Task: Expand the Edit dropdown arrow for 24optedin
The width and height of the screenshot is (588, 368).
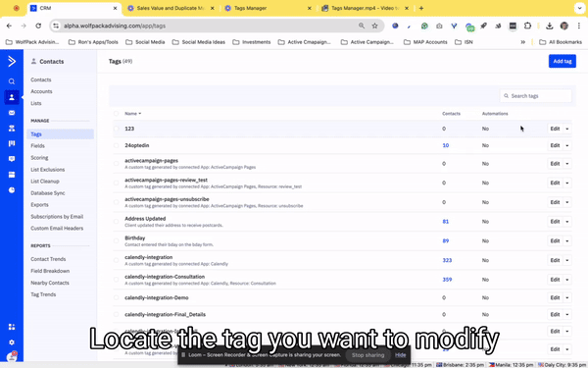Action: 567,145
